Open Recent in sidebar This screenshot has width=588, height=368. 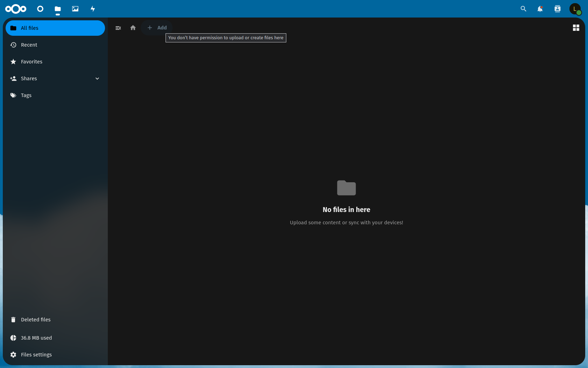55,45
